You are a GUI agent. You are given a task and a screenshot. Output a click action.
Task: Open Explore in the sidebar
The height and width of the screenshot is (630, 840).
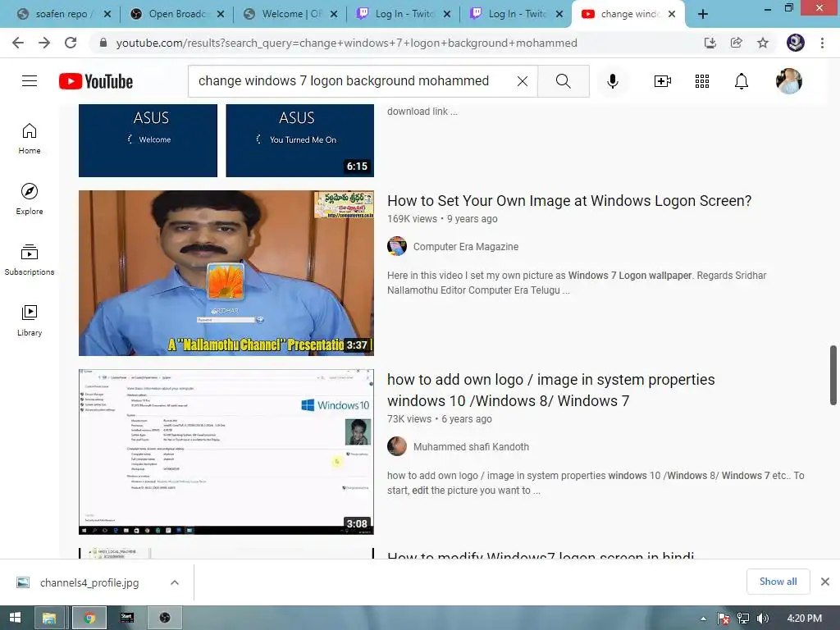pyautogui.click(x=30, y=199)
